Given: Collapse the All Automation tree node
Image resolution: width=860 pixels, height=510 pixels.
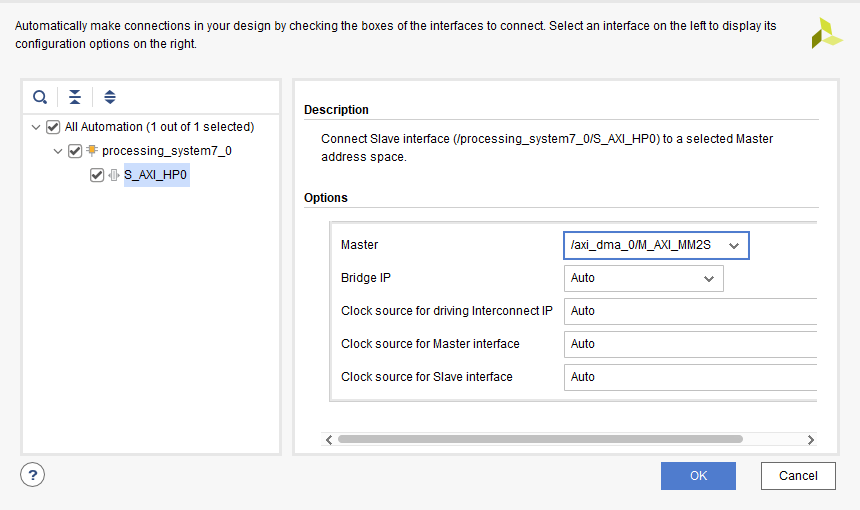Looking at the screenshot, I should (37, 127).
